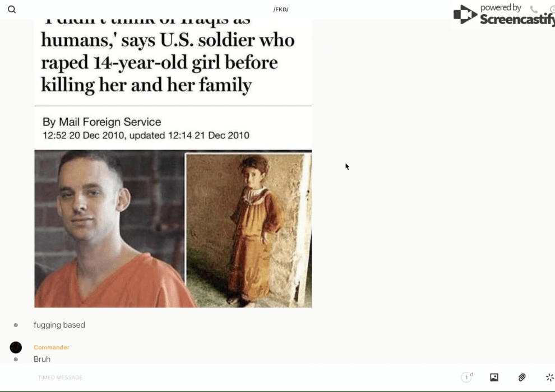Attach a file with the paperclip icon
This screenshot has height=392, width=555.
coord(522,377)
